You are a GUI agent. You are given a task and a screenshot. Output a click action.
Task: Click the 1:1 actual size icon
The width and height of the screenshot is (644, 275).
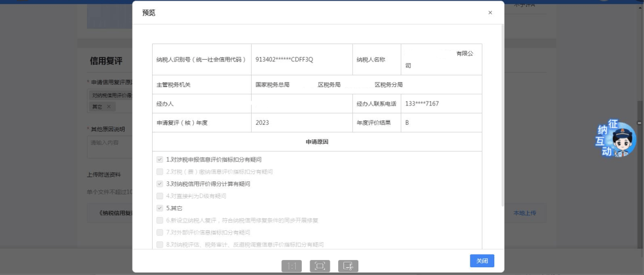292,266
